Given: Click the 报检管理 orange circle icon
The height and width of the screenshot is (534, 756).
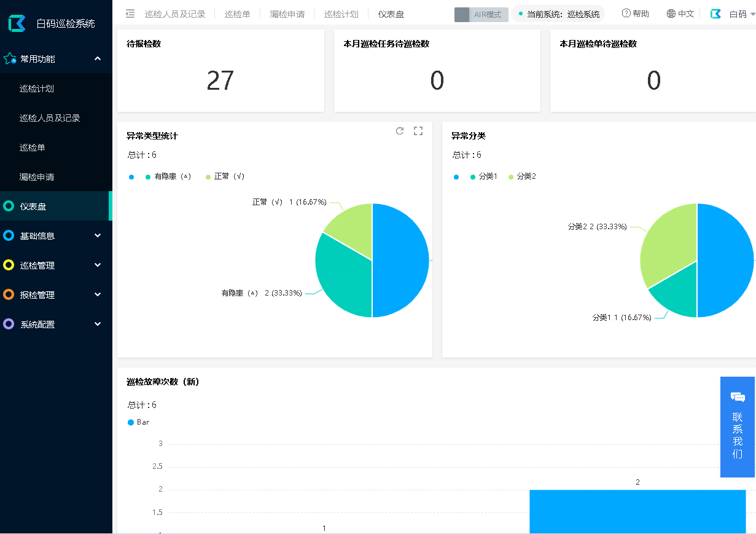Looking at the screenshot, I should click(9, 295).
